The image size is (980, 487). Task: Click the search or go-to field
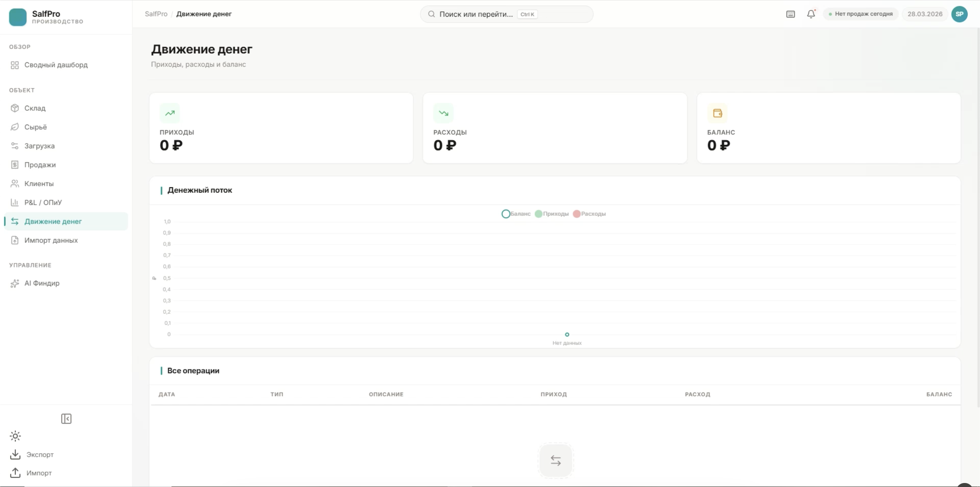click(506, 14)
